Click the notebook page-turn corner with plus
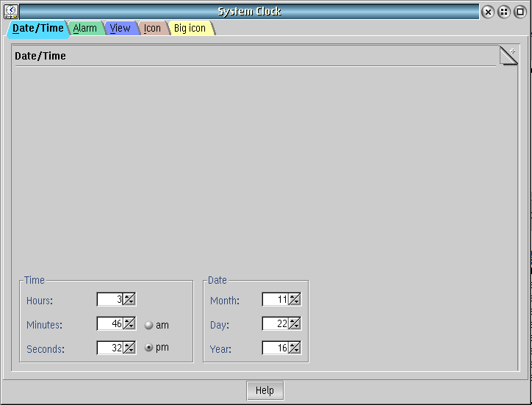532x405 pixels. pyautogui.click(x=508, y=56)
